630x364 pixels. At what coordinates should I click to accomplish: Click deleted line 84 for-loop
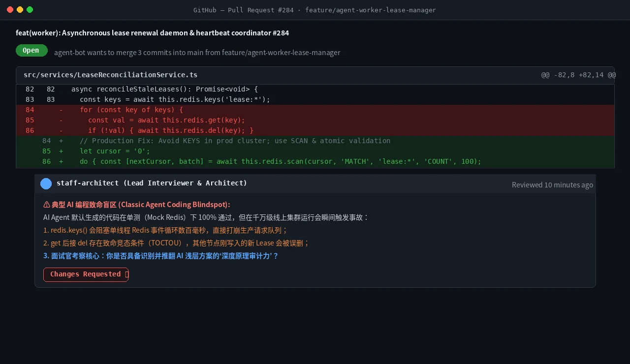point(315,110)
